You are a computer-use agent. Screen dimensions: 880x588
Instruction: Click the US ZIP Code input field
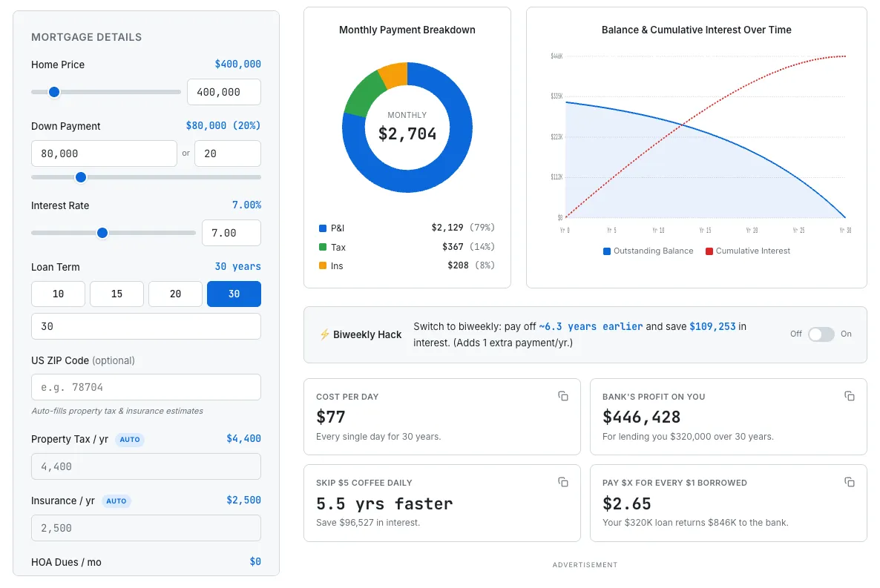(x=145, y=387)
